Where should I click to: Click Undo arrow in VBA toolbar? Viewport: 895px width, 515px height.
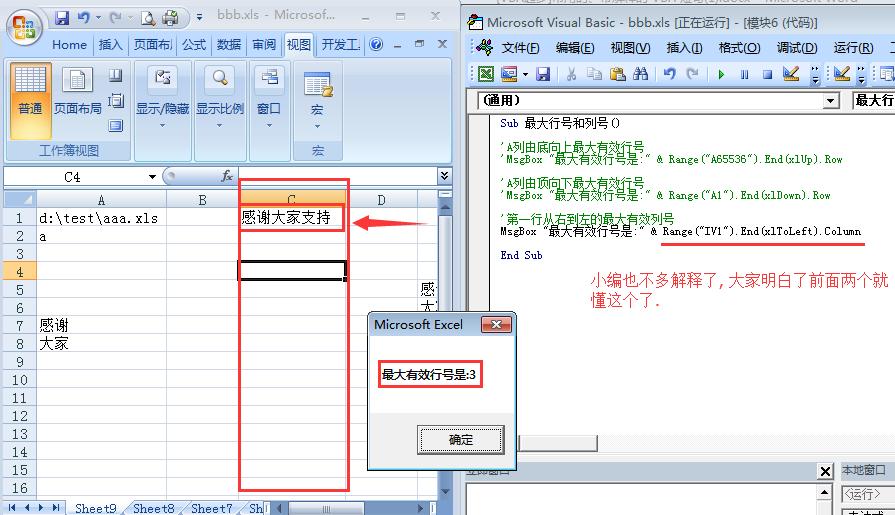point(670,74)
